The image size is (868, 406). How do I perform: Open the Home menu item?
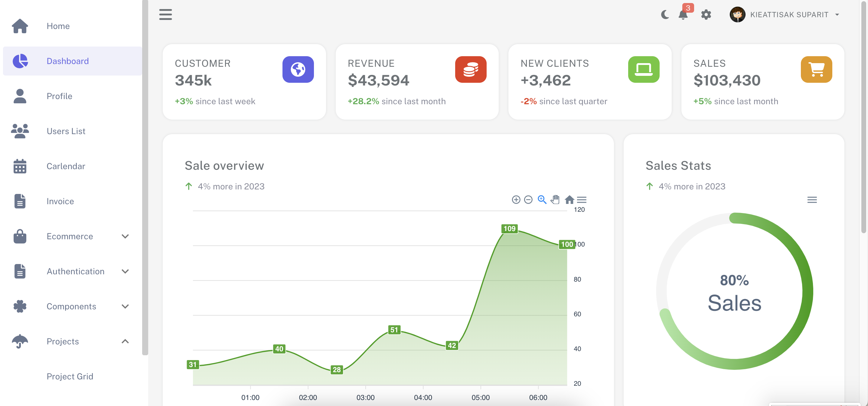(73, 26)
